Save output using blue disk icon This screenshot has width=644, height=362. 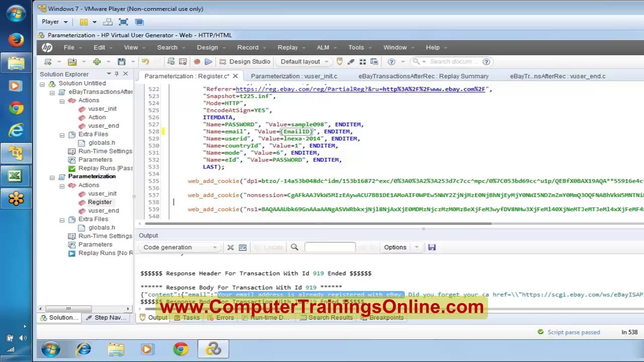pyautogui.click(x=432, y=247)
